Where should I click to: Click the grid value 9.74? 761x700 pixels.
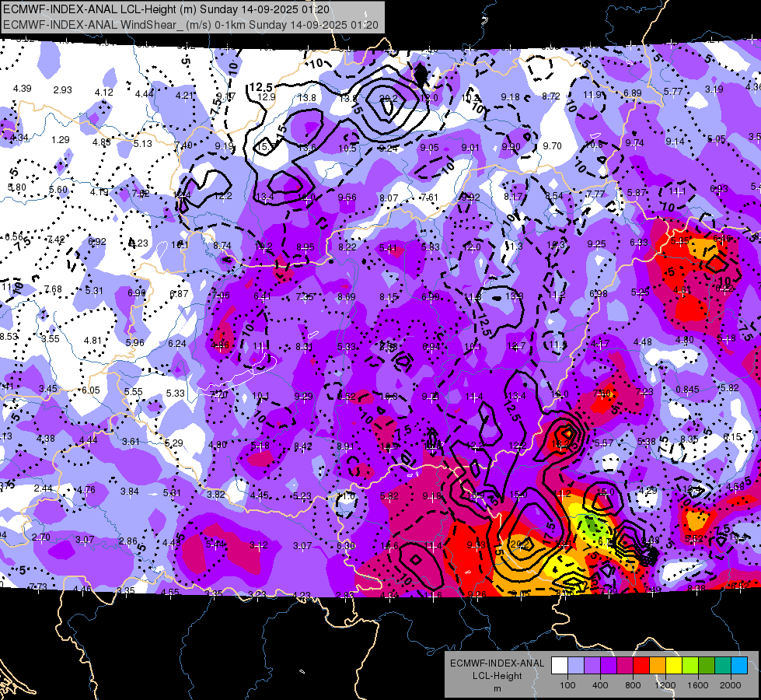tap(635, 143)
